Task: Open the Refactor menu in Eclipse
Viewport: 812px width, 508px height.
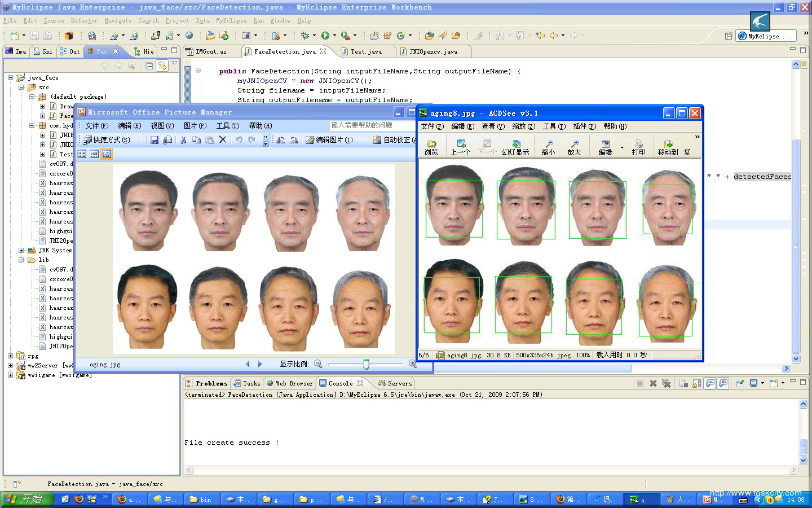Action: [83, 20]
